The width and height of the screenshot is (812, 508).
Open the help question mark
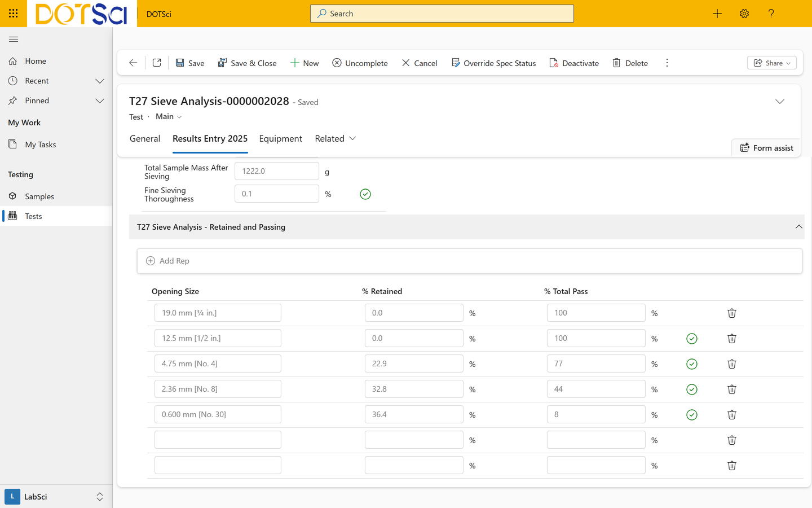pos(771,14)
